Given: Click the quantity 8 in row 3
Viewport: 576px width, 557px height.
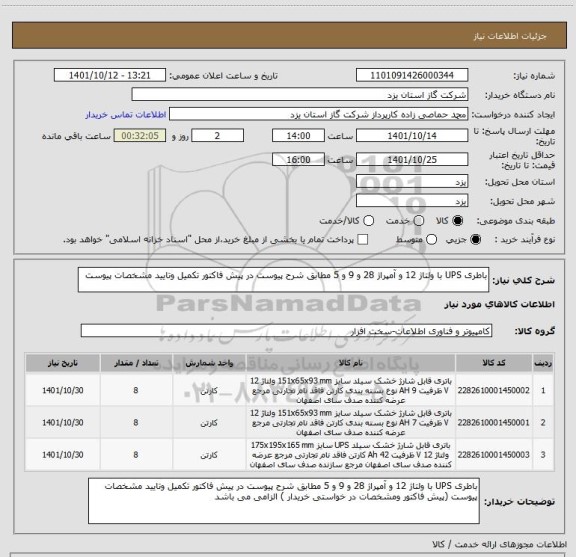Looking at the screenshot, I should pos(136,454).
